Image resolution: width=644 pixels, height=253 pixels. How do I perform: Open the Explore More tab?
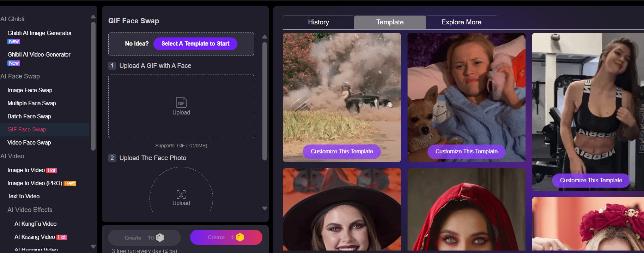tap(461, 22)
